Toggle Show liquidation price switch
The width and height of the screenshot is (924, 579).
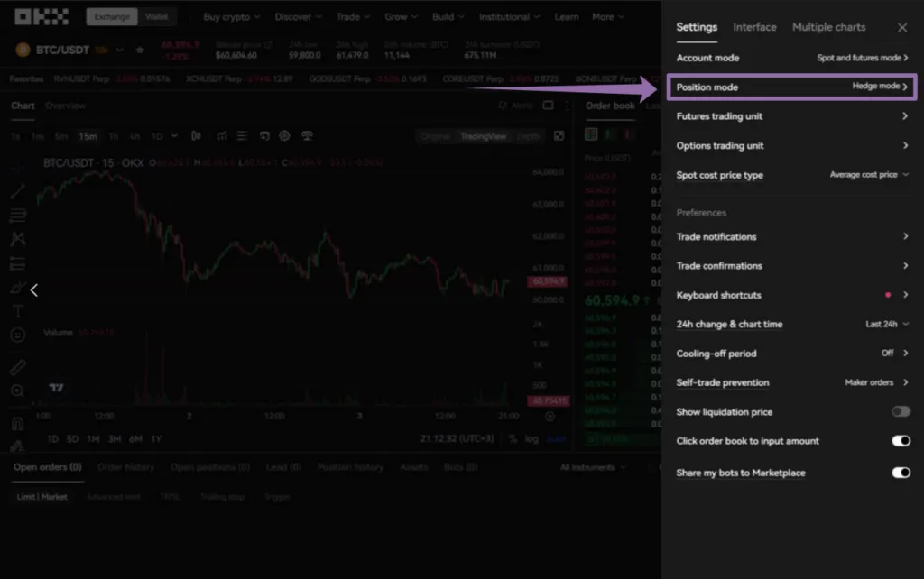tap(901, 411)
